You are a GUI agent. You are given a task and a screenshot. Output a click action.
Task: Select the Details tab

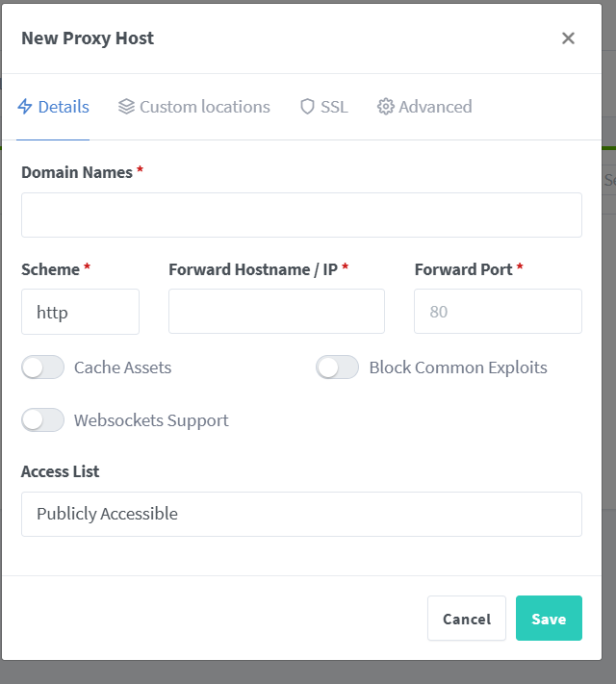pos(53,107)
